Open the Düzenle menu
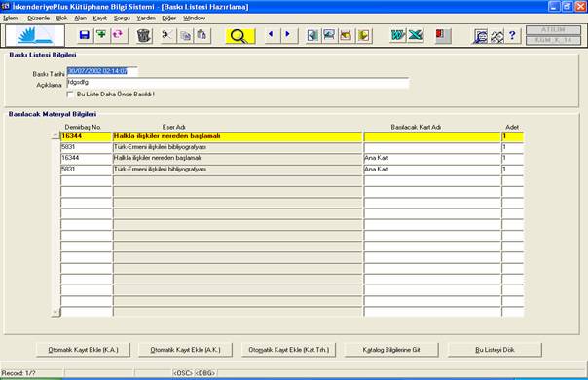Screen dimensions: 588x380 coord(38,18)
